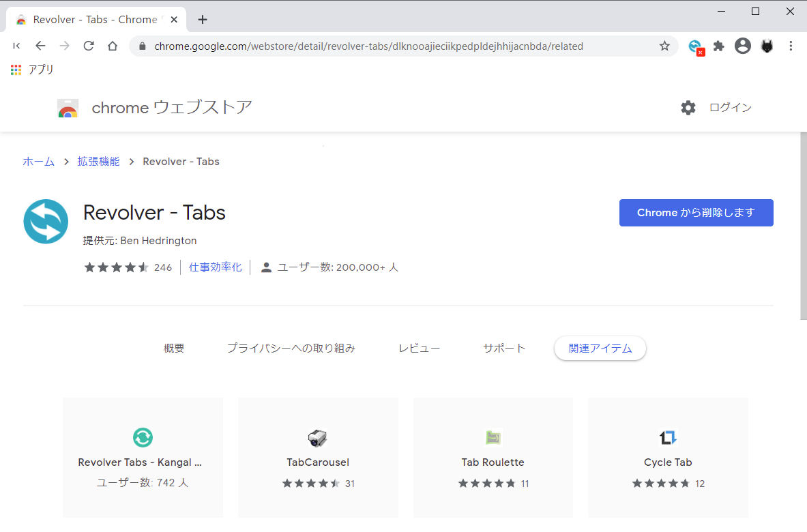Open the レビュー tab
807x532 pixels.
pos(419,349)
